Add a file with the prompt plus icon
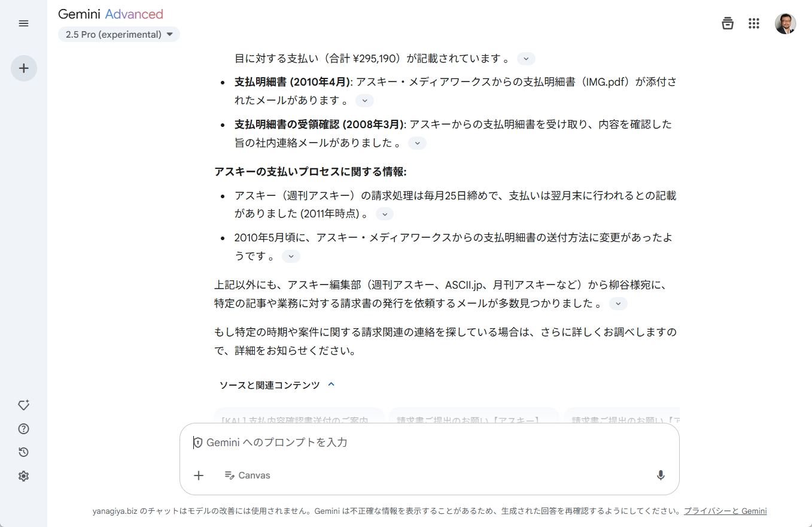The image size is (812, 527). 199,475
